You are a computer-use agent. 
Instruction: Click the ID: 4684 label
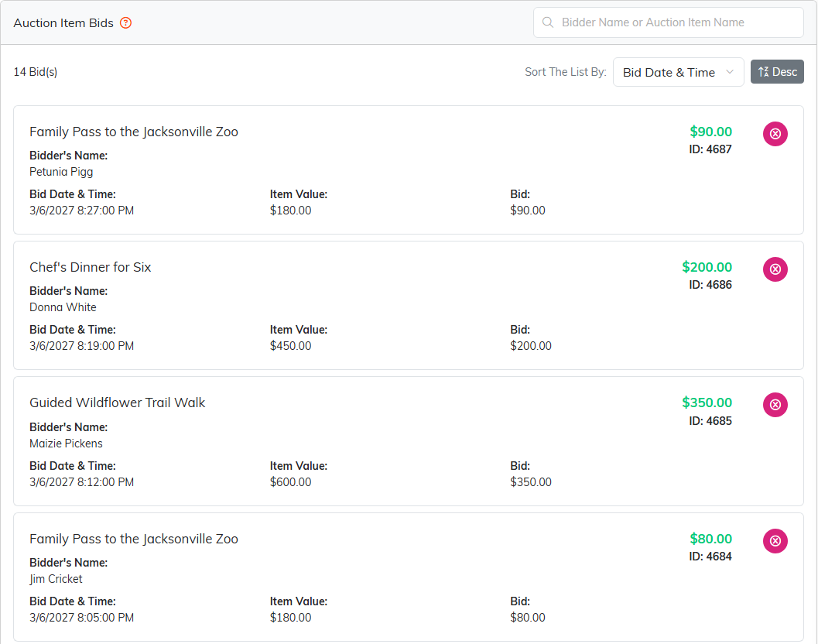pos(710,557)
